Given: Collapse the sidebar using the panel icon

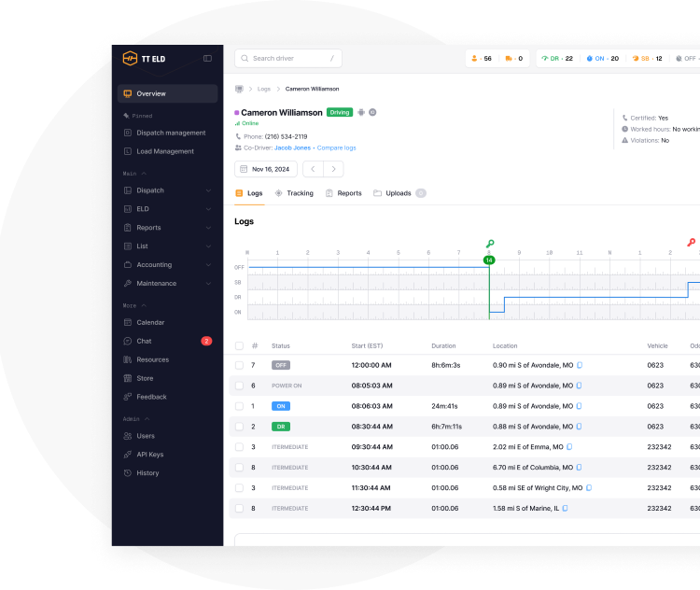Looking at the screenshot, I should 207,58.
